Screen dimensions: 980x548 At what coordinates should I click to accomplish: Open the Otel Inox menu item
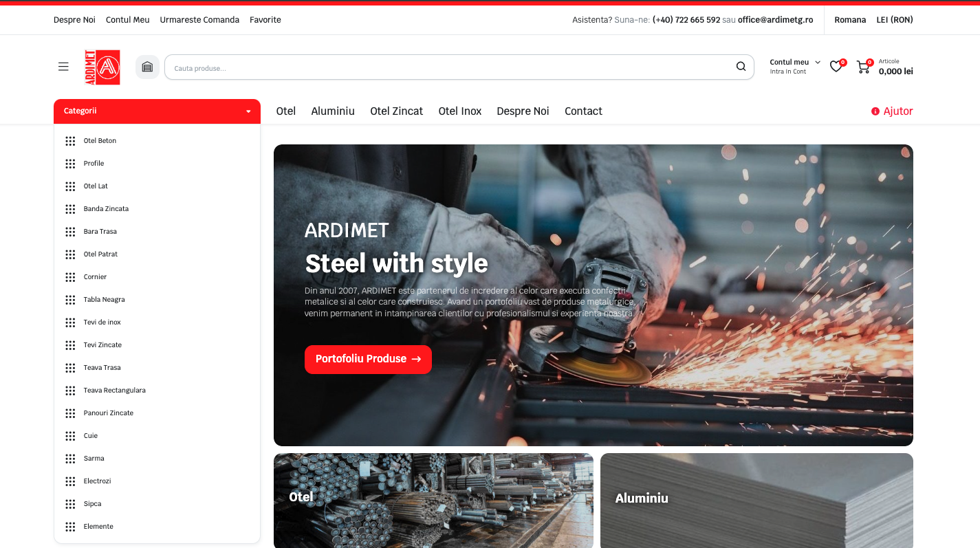point(460,111)
